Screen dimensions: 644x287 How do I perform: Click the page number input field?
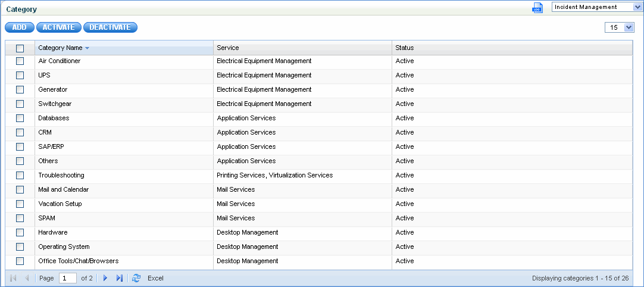pos(68,278)
